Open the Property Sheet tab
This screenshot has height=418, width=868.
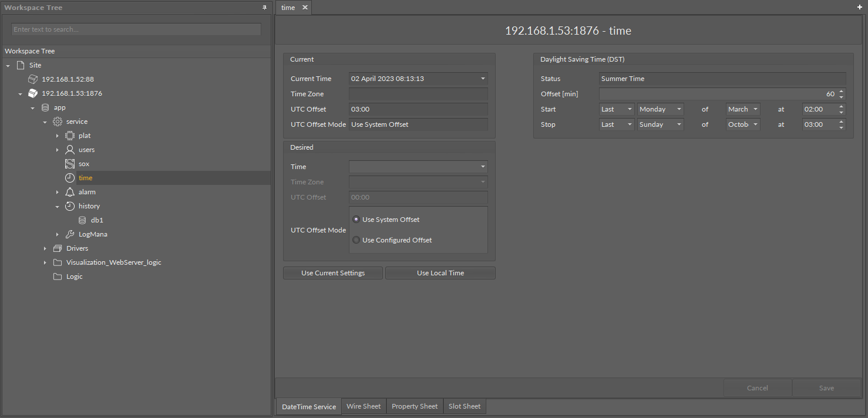(415, 406)
